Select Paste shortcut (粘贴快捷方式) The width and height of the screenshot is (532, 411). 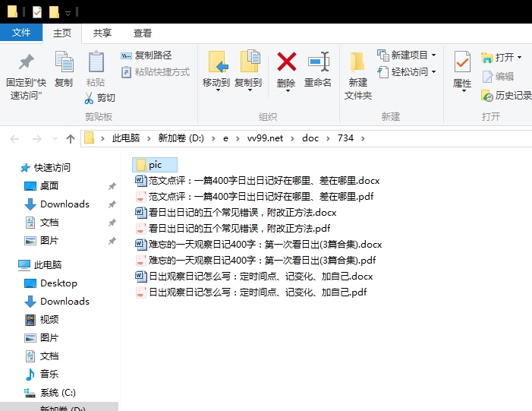tap(156, 72)
